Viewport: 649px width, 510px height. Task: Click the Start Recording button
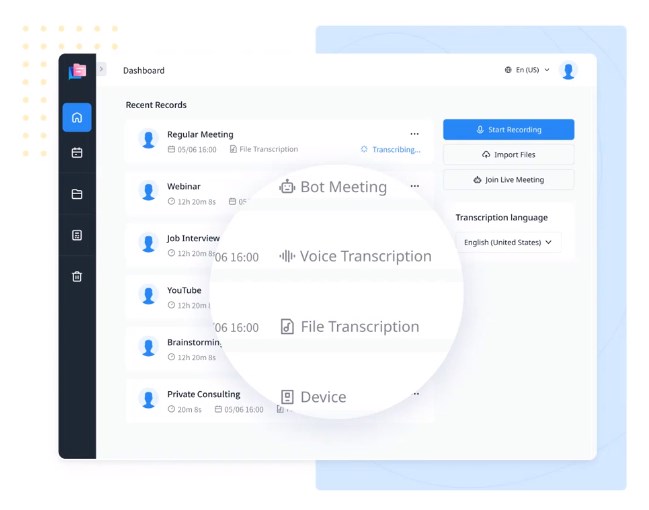tap(509, 130)
